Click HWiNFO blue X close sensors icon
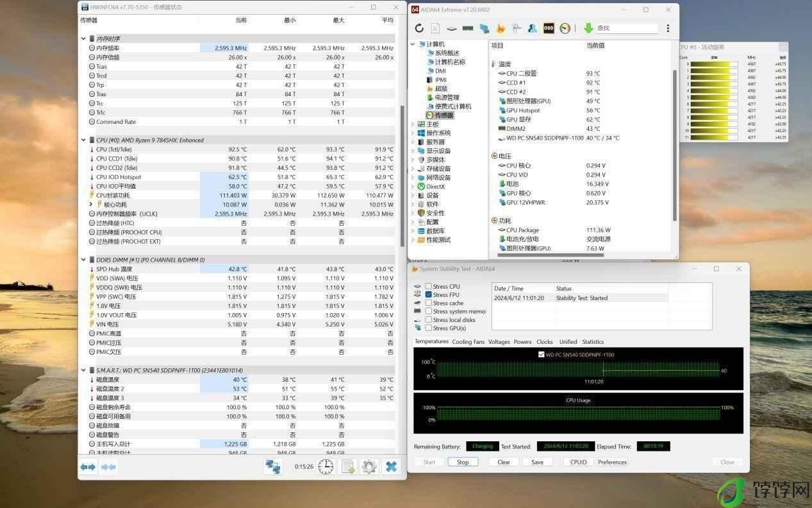812x508 pixels. click(391, 466)
